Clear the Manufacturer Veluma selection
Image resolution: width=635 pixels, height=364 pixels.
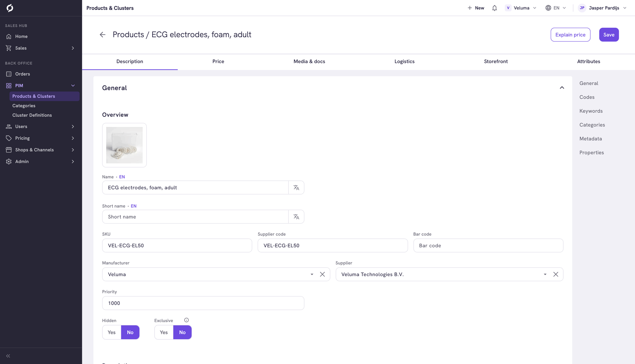[x=322, y=274]
